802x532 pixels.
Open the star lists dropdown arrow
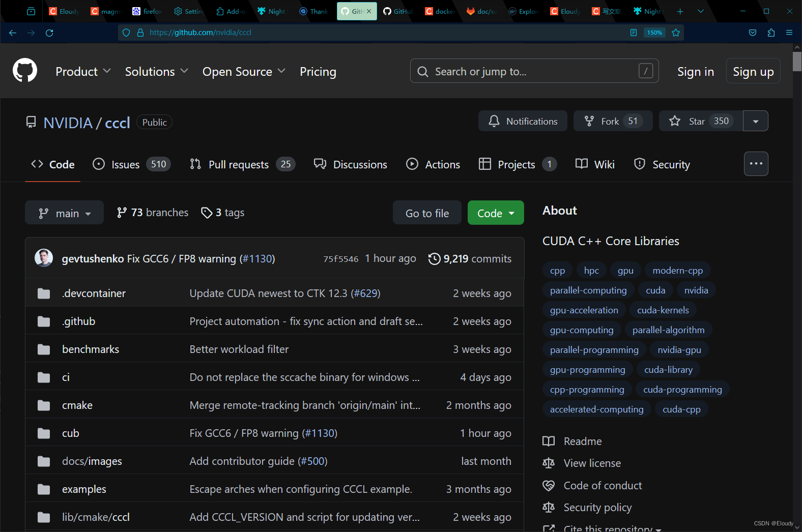[756, 121]
